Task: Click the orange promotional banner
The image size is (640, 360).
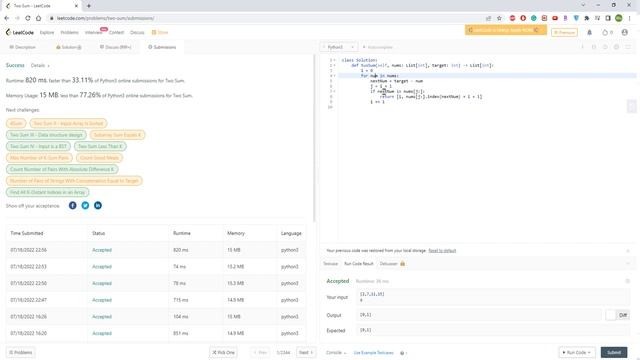Action: point(505,30)
